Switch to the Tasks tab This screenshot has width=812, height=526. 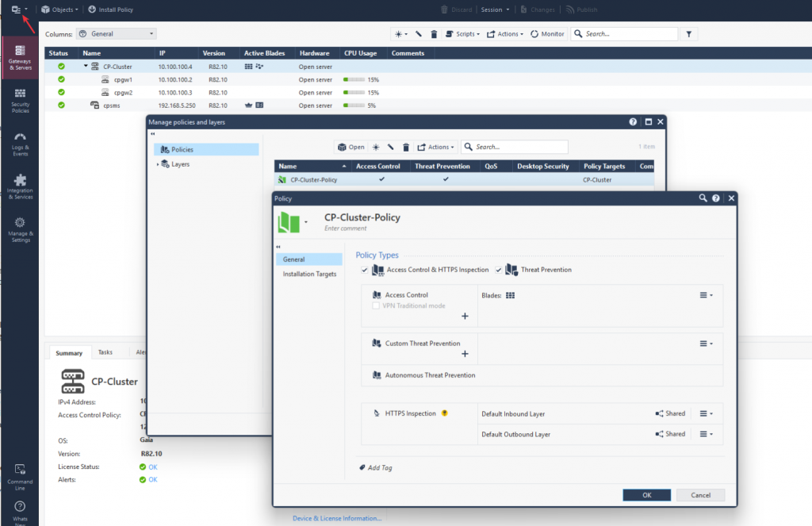click(105, 352)
